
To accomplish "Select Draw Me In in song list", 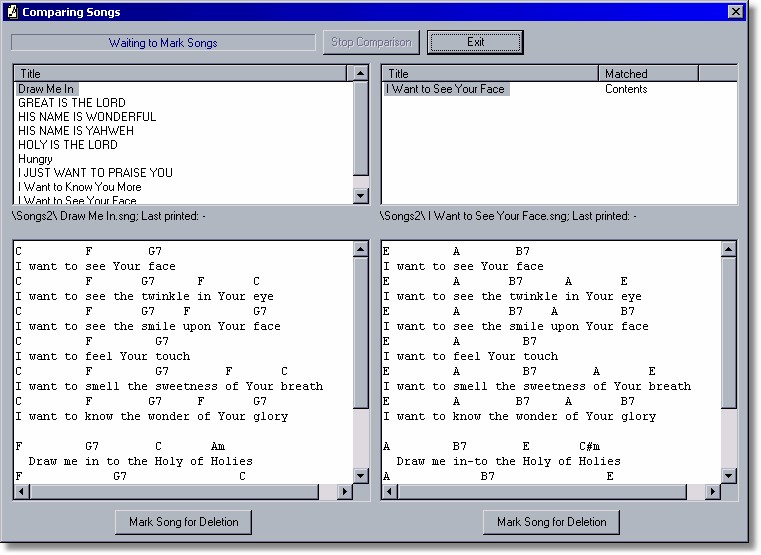I will click(46, 89).
